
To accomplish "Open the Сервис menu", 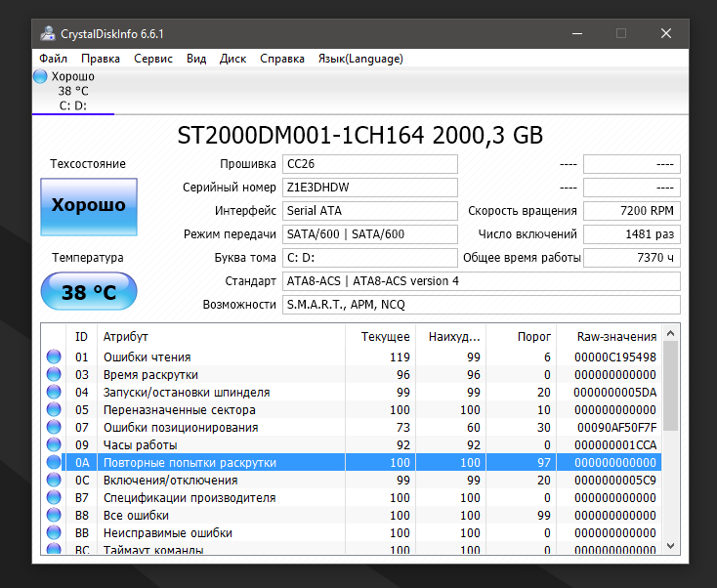I will (x=153, y=59).
